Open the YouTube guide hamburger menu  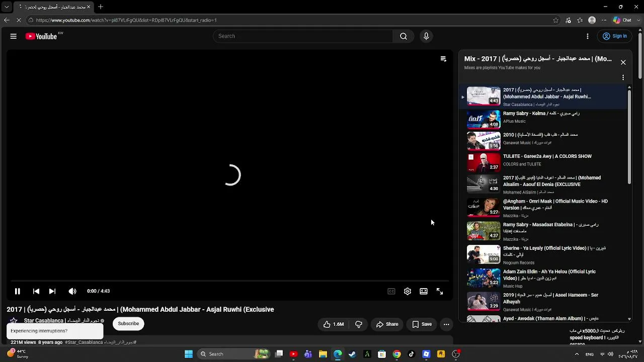14,36
